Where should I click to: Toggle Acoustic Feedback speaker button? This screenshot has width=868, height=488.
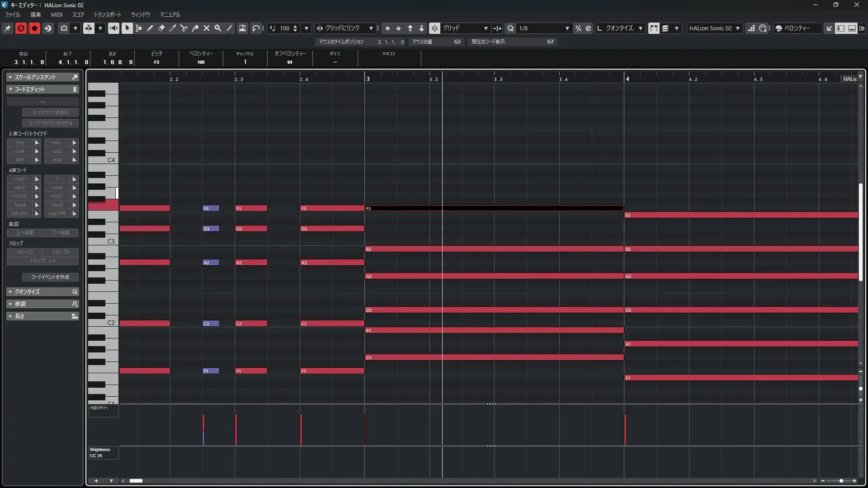[113, 28]
